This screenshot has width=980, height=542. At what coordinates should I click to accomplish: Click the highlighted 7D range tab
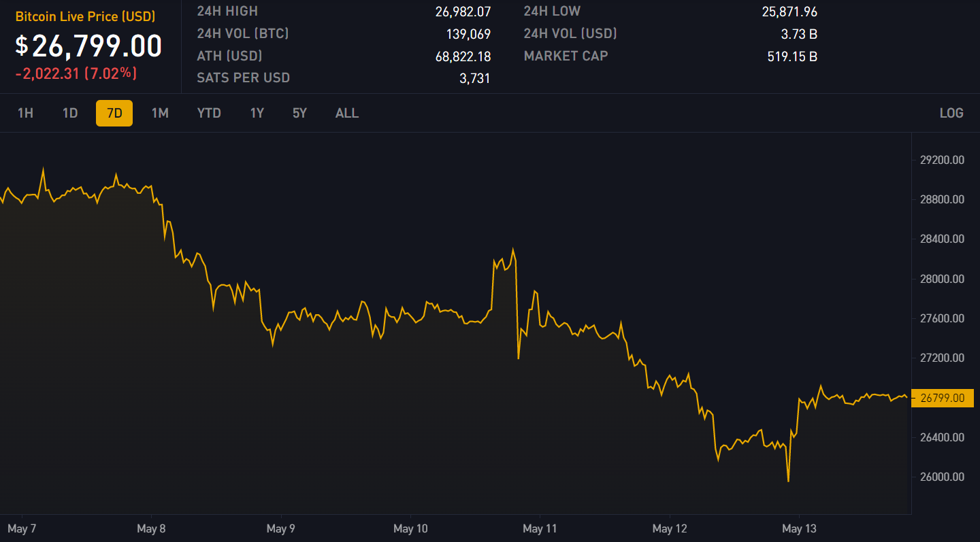tap(114, 113)
